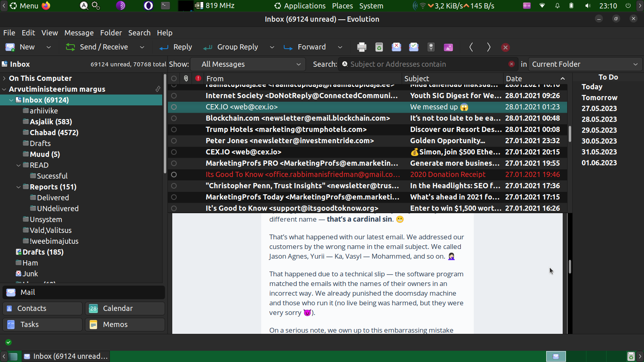
Task: Sort messages by red importance column icon
Action: tap(198, 78)
